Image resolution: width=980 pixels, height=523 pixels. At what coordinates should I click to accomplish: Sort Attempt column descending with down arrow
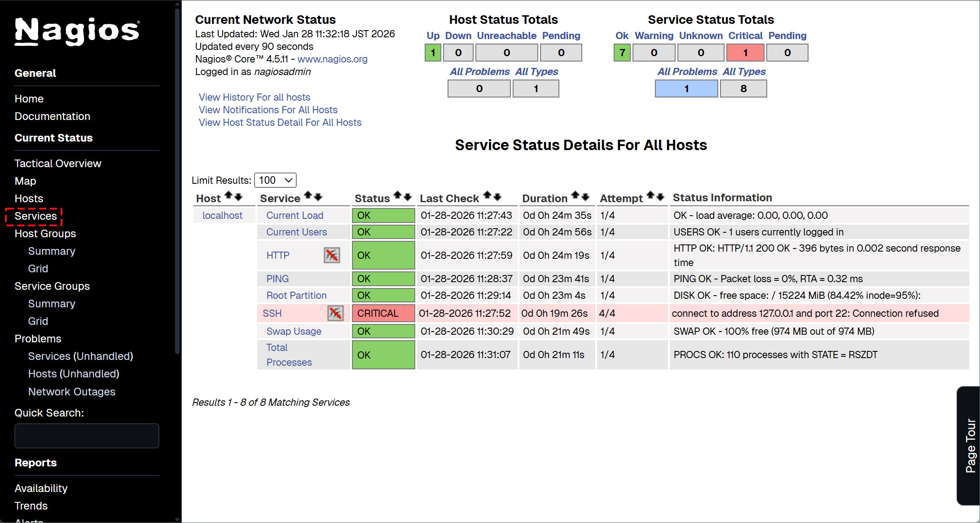click(660, 196)
